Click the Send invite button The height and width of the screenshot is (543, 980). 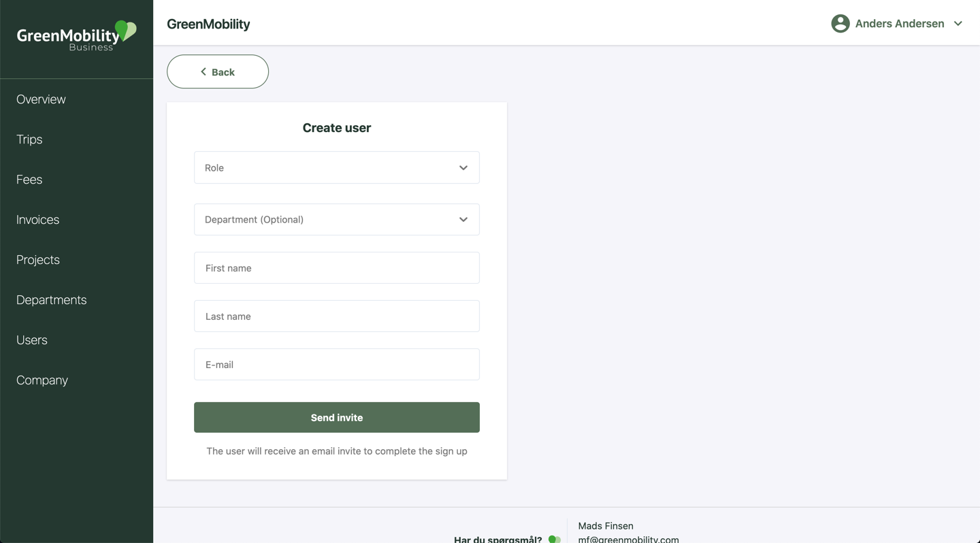[337, 417]
